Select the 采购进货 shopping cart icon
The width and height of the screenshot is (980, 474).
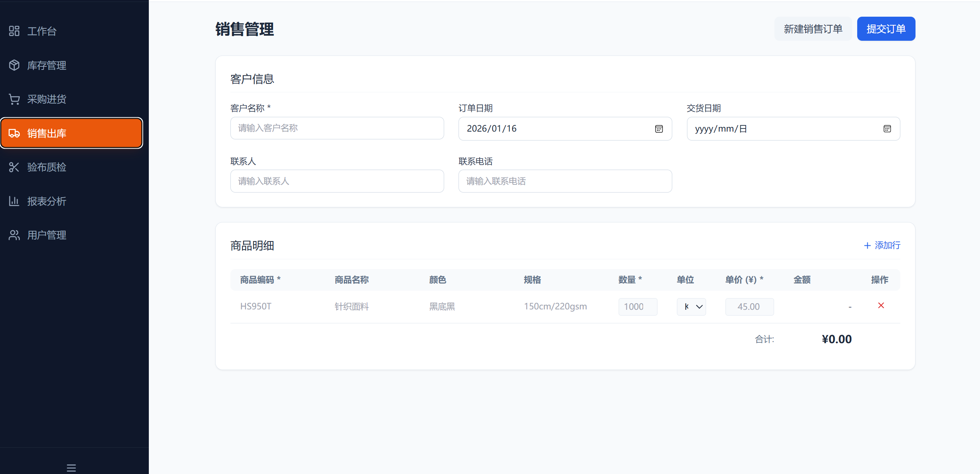14,99
